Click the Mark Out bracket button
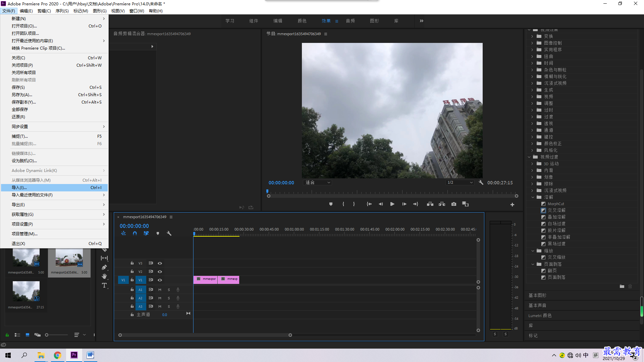This screenshot has height=362, width=644. (x=354, y=204)
